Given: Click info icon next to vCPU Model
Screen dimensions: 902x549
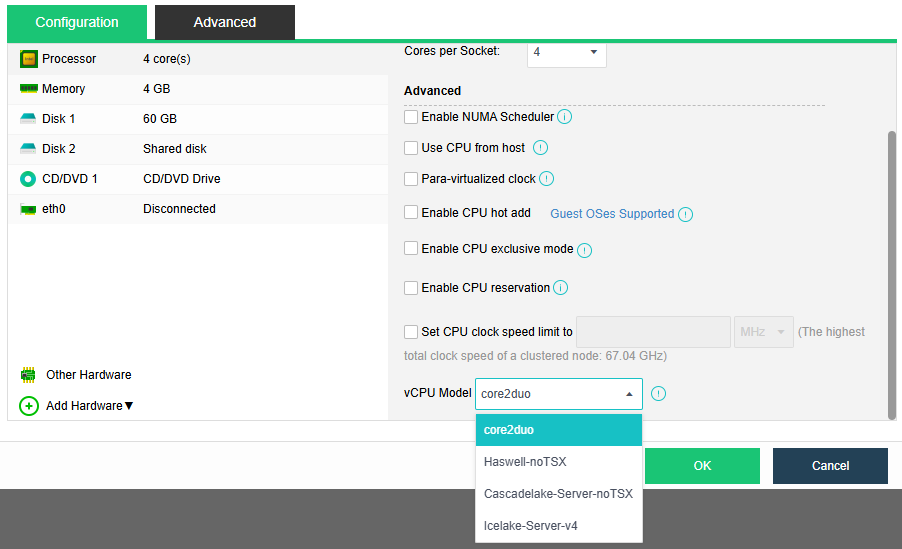Looking at the screenshot, I should click(658, 394).
